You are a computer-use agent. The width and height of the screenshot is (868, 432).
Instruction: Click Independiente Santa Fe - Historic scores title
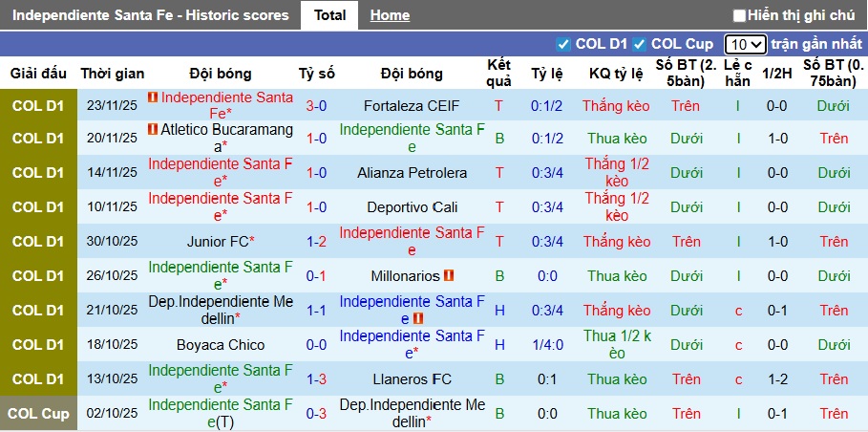[151, 15]
